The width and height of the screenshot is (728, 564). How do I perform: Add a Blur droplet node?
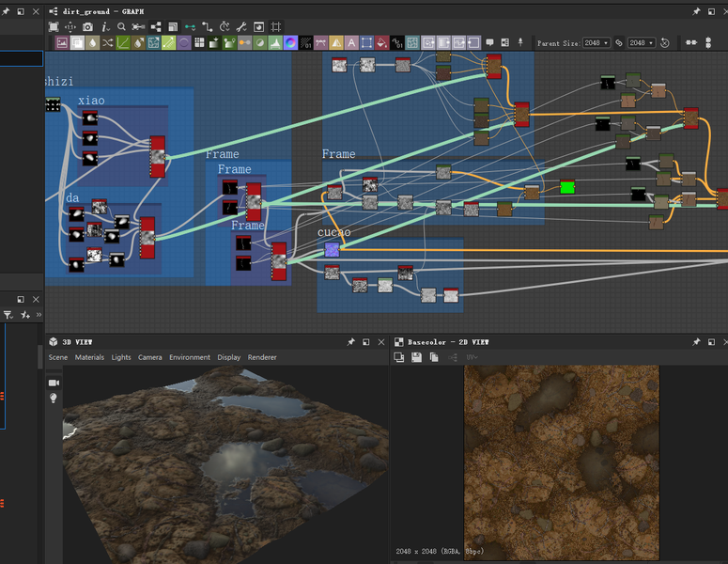click(92, 43)
